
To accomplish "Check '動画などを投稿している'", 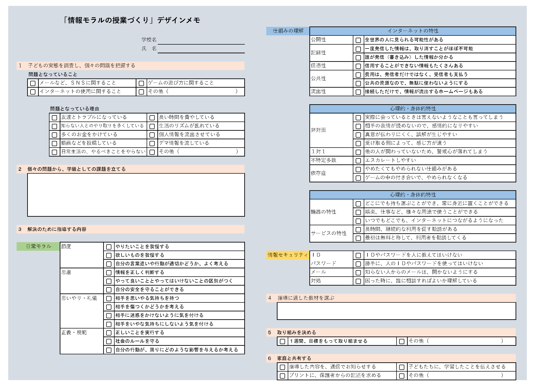I will pyautogui.click(x=55, y=143).
